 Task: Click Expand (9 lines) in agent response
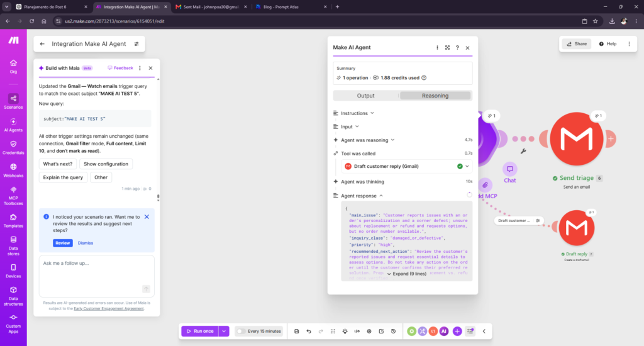pyautogui.click(x=407, y=274)
